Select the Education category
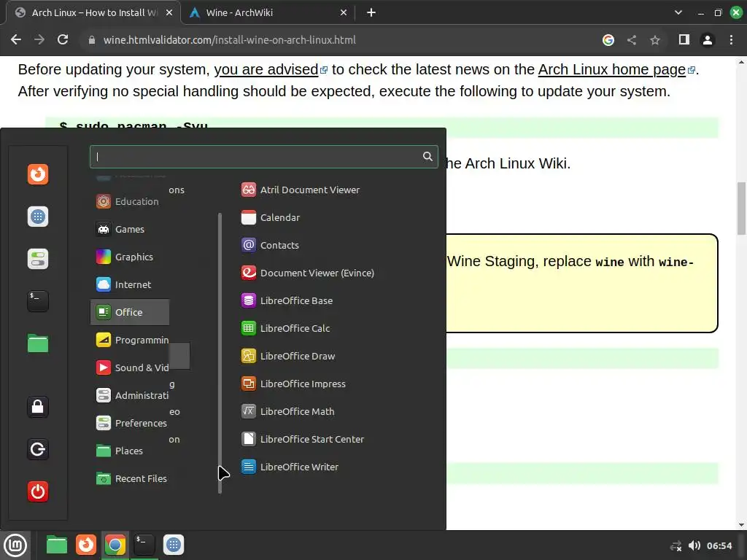 click(129, 201)
